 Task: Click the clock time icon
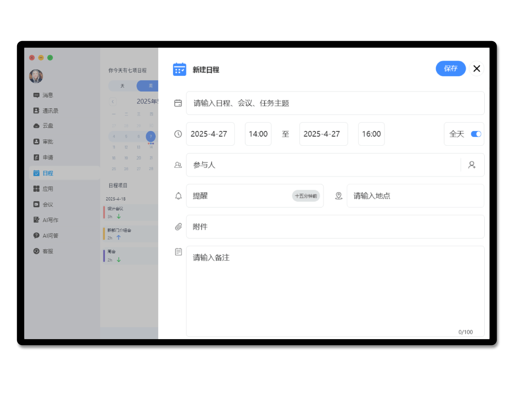(178, 134)
